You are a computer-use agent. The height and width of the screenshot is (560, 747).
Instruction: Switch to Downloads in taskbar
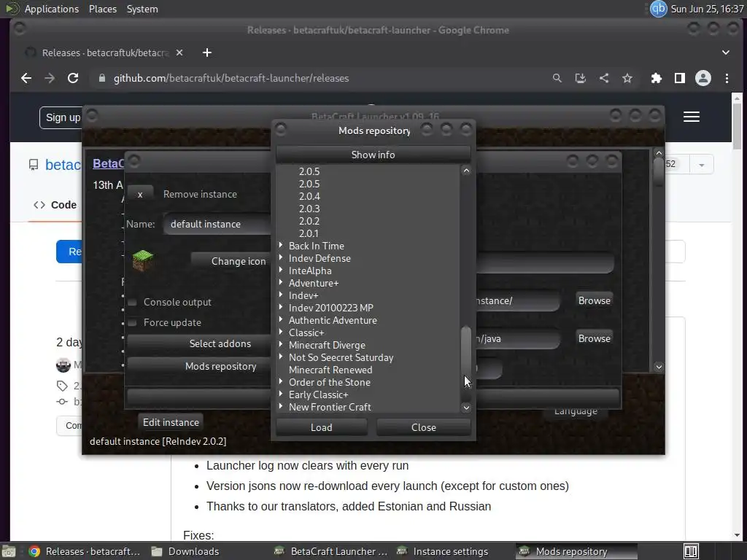185,551
